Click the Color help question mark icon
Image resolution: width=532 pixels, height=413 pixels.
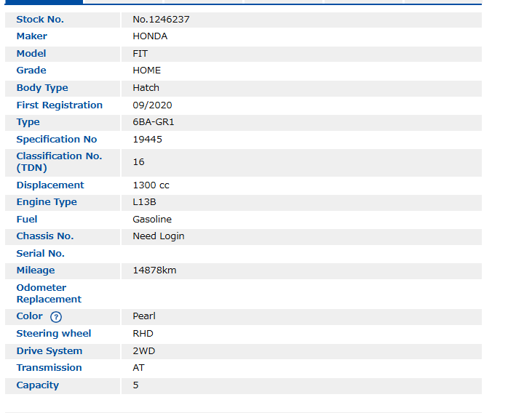(x=56, y=317)
